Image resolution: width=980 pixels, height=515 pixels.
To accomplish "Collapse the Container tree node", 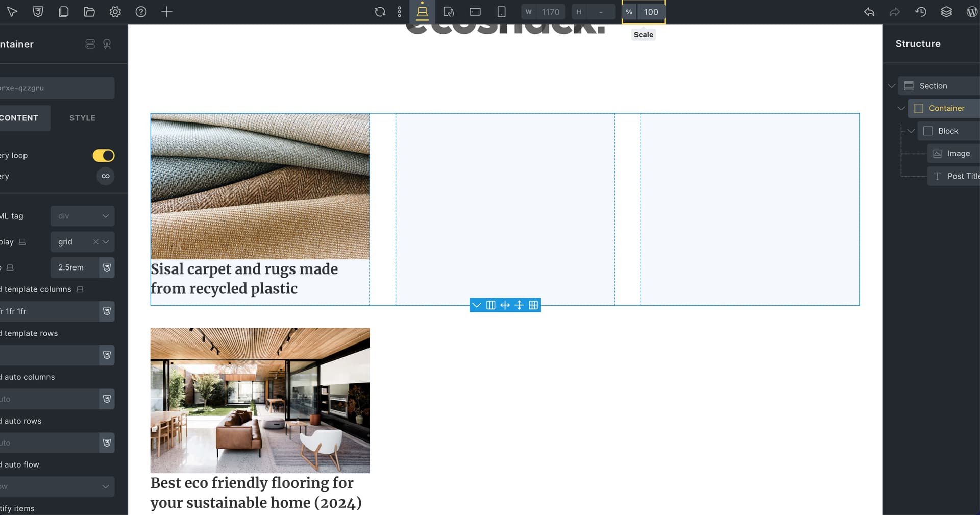I will [901, 108].
